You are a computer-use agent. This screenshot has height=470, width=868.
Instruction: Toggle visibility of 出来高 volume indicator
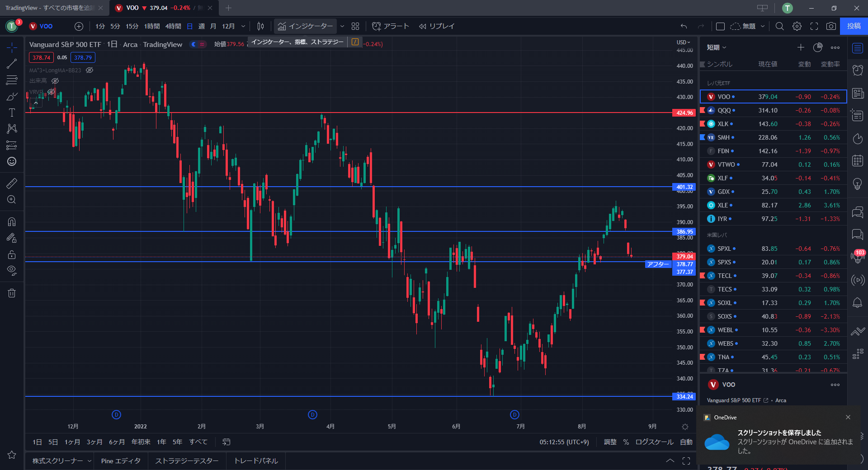click(x=55, y=81)
